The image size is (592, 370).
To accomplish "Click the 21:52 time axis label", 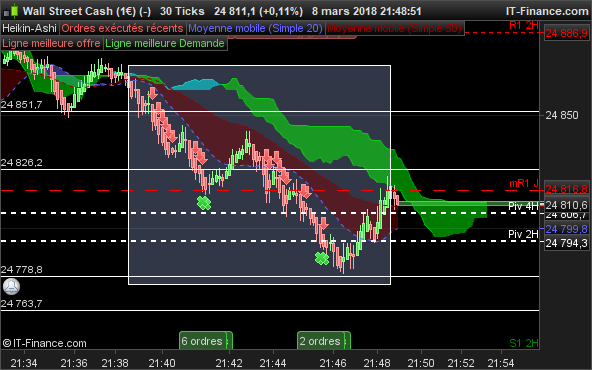I will pos(461,363).
